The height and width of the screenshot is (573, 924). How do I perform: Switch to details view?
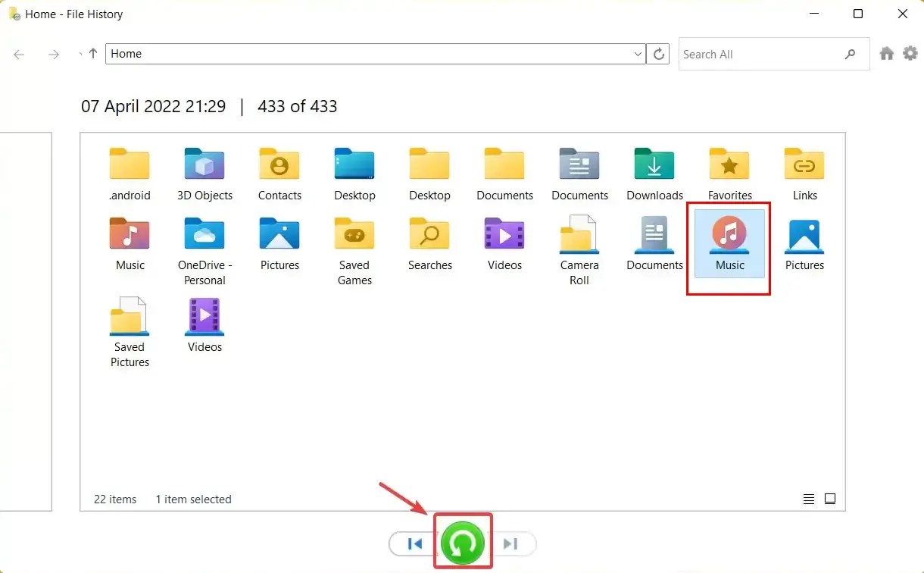tap(808, 499)
